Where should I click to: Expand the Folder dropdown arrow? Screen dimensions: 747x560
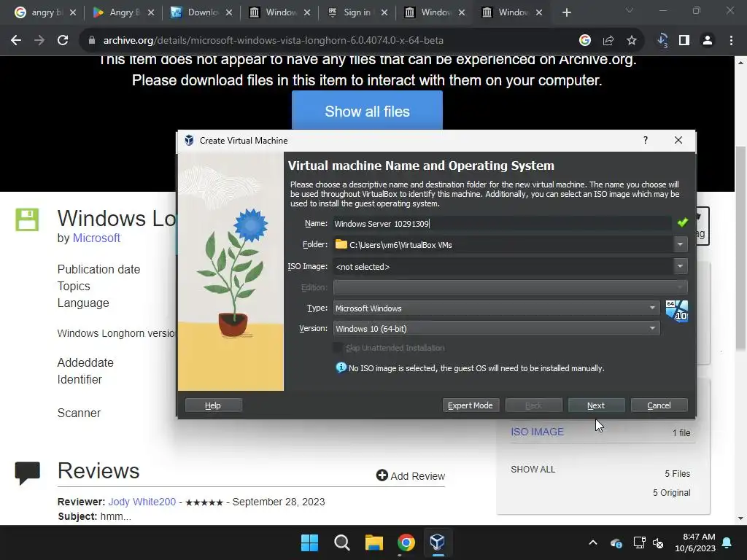click(680, 244)
